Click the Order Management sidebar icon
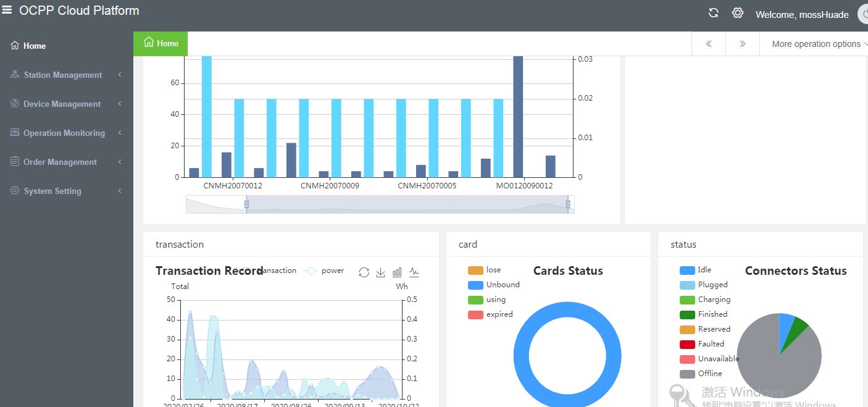The height and width of the screenshot is (407, 868). click(15, 162)
